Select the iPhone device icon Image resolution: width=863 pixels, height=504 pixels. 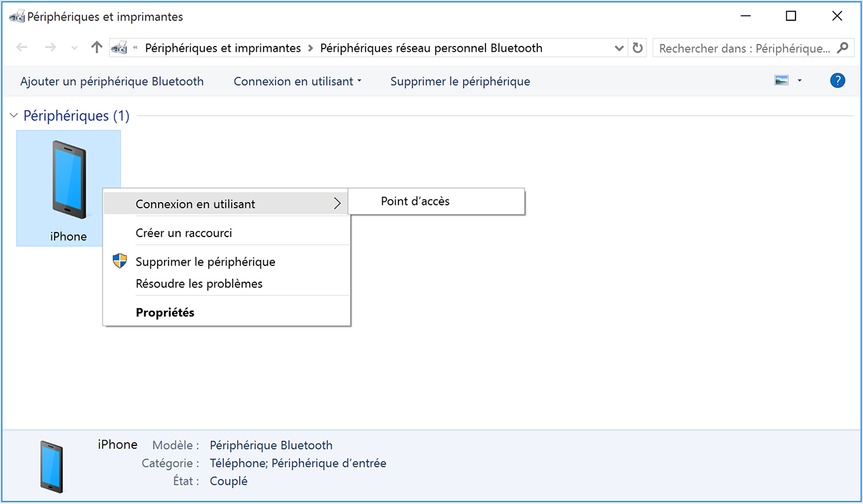pos(68,182)
